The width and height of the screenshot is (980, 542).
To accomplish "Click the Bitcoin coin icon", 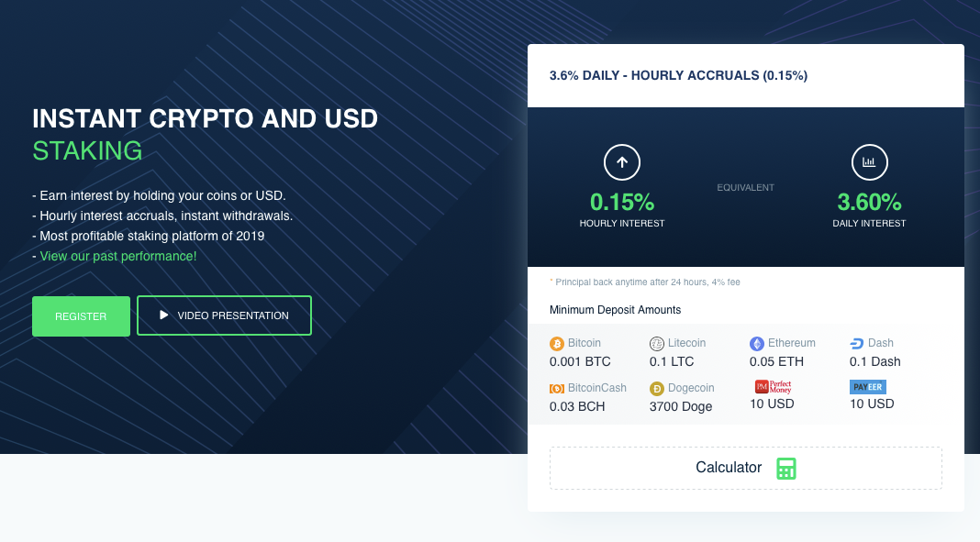I will click(x=556, y=343).
